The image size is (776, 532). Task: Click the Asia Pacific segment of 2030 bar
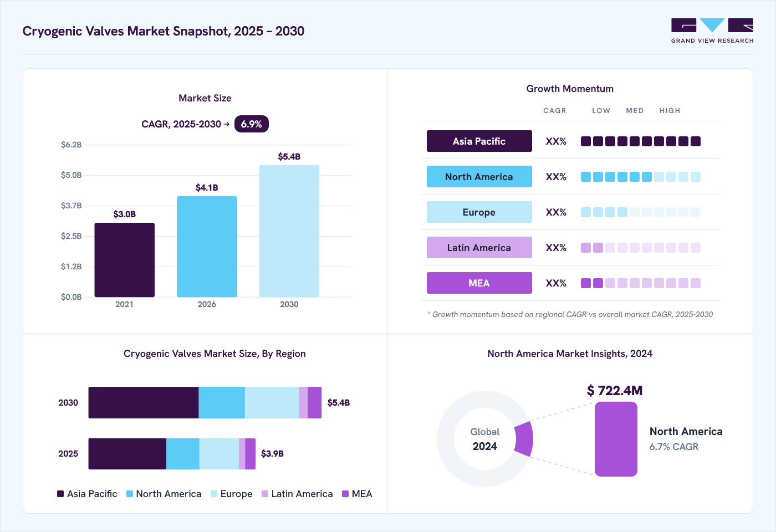144,402
